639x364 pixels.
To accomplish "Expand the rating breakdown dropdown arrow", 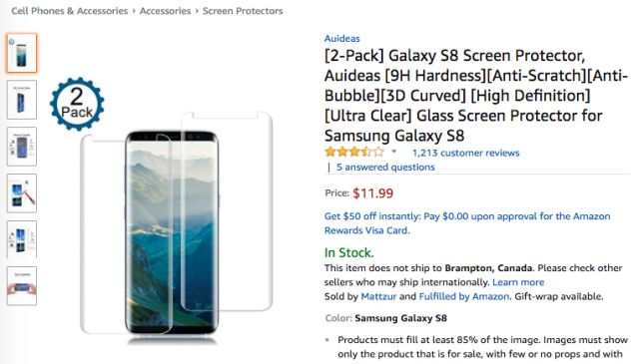I will point(393,152).
